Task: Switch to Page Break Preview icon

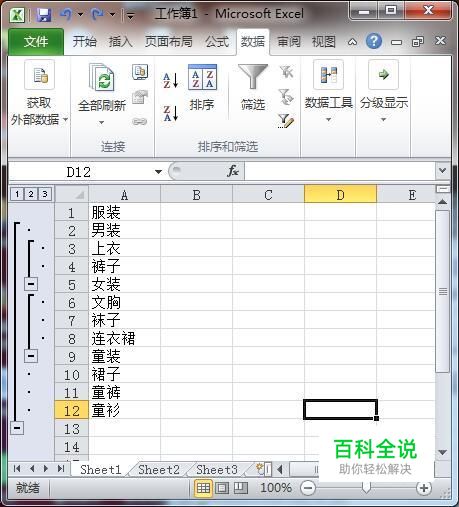Action: click(241, 488)
